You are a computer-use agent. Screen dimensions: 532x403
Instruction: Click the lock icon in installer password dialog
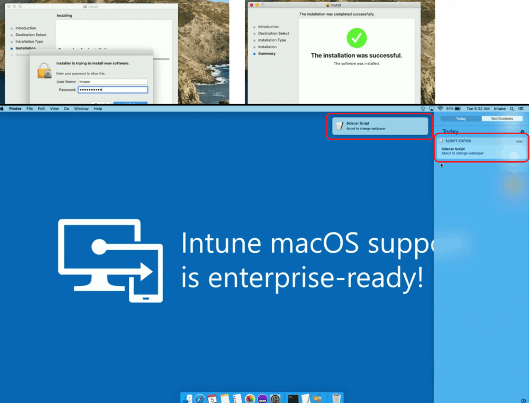[x=44, y=70]
